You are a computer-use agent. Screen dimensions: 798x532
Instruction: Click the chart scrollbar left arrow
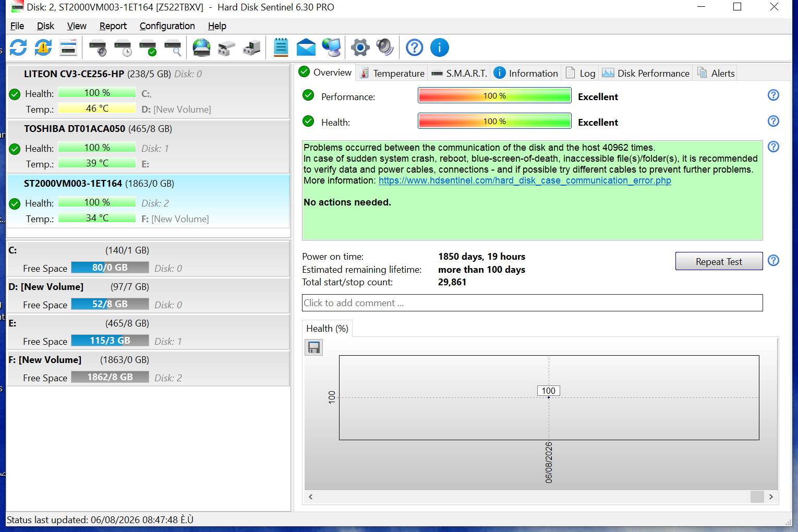click(311, 497)
